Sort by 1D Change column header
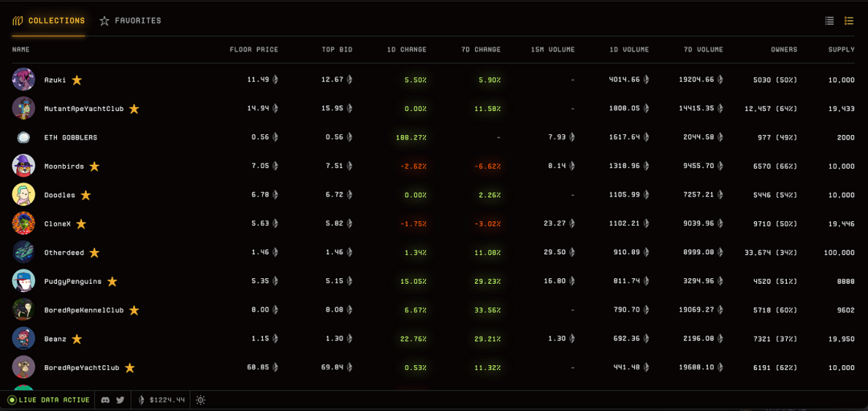868x411 pixels. pos(407,50)
